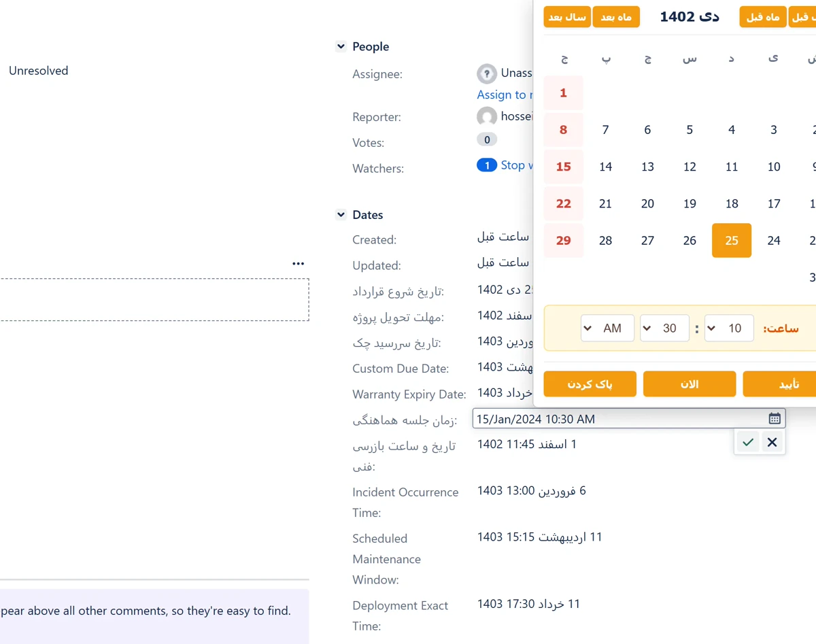The width and height of the screenshot is (816, 644).
Task: Click the Unresolved resolution text
Action: 38,71
